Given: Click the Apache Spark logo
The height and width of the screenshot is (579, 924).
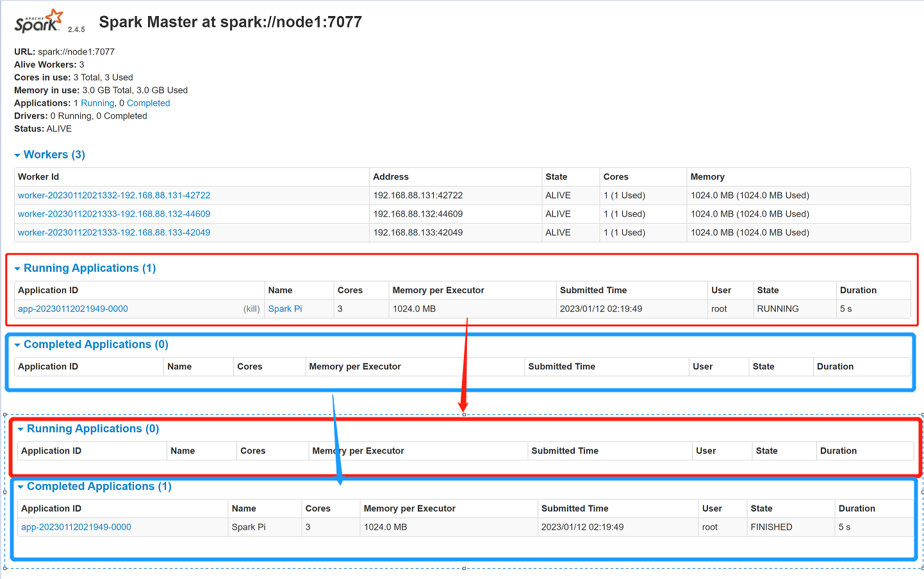Looking at the screenshot, I should pyautogui.click(x=39, y=21).
